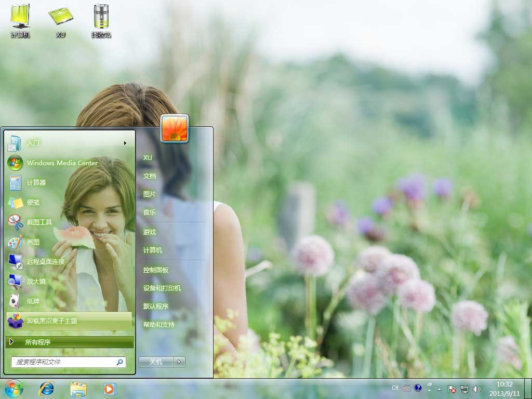Click the CH input language indicator

395,388
